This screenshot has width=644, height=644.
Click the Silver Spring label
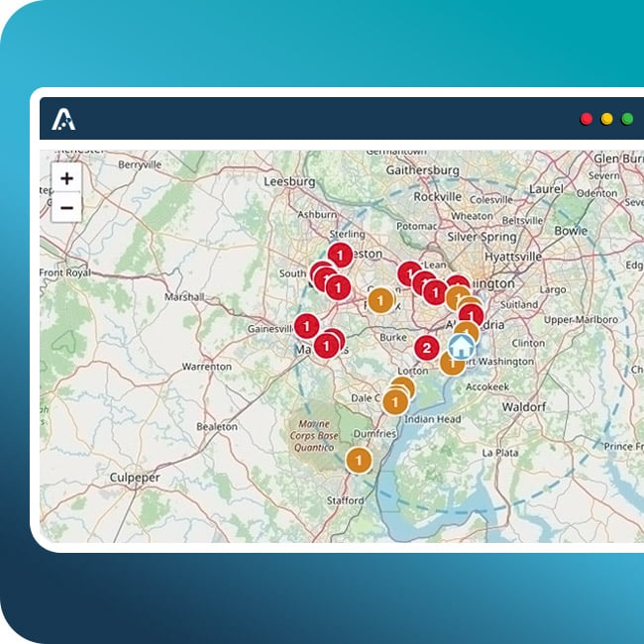click(x=482, y=237)
